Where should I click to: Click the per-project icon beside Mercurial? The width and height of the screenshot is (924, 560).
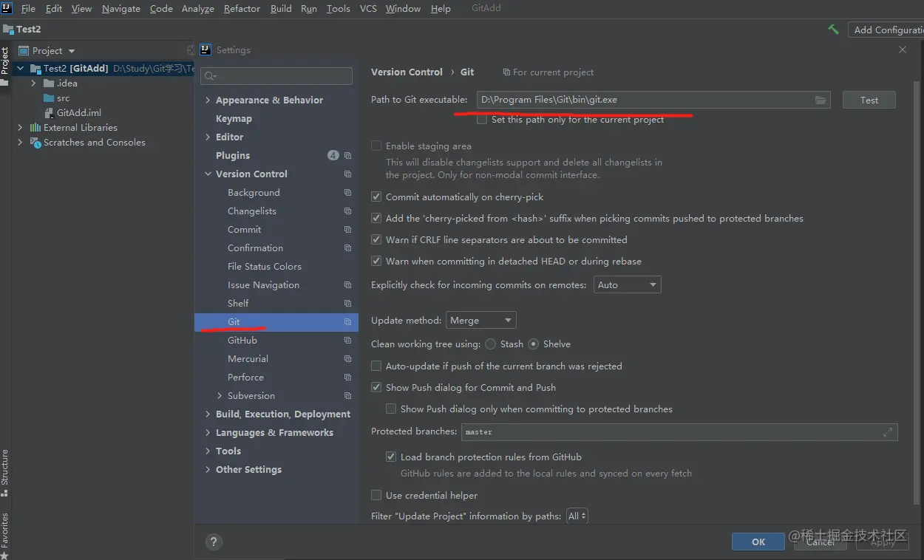347,359
